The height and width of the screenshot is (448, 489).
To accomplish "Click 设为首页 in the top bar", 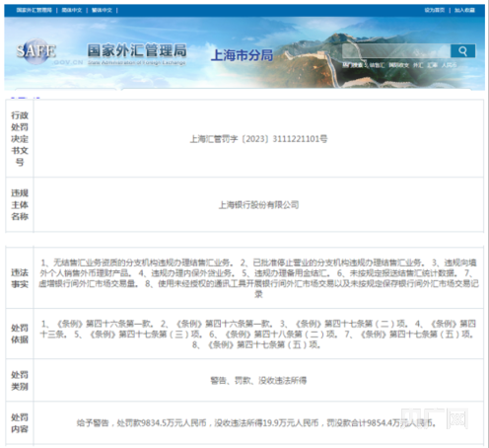I will coord(434,10).
